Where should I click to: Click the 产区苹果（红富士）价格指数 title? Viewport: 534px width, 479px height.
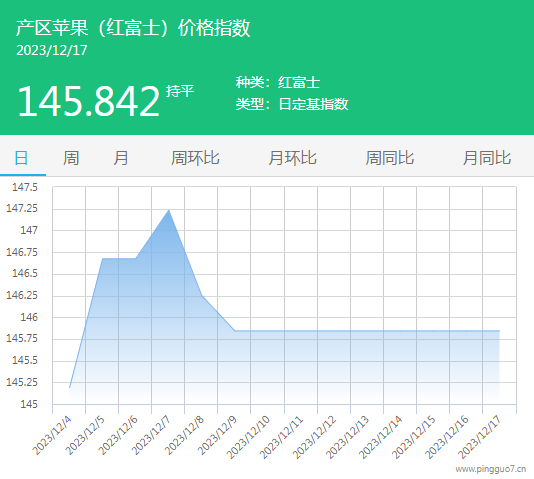(x=133, y=28)
